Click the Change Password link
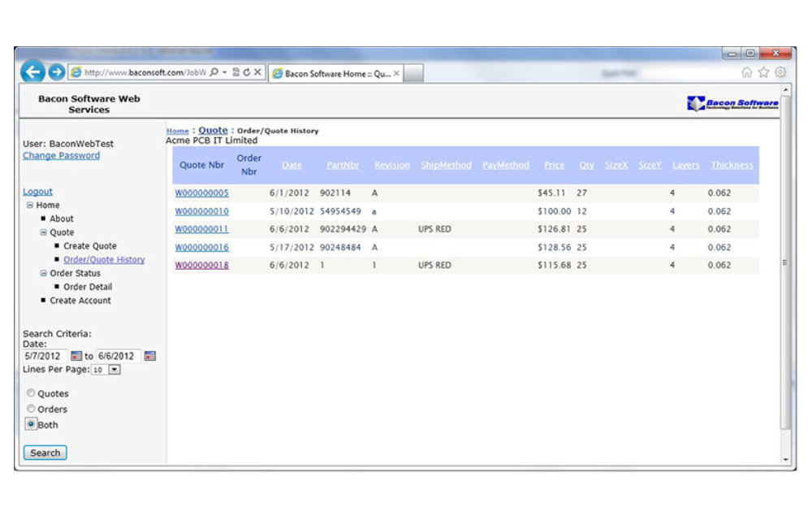 tap(61, 155)
